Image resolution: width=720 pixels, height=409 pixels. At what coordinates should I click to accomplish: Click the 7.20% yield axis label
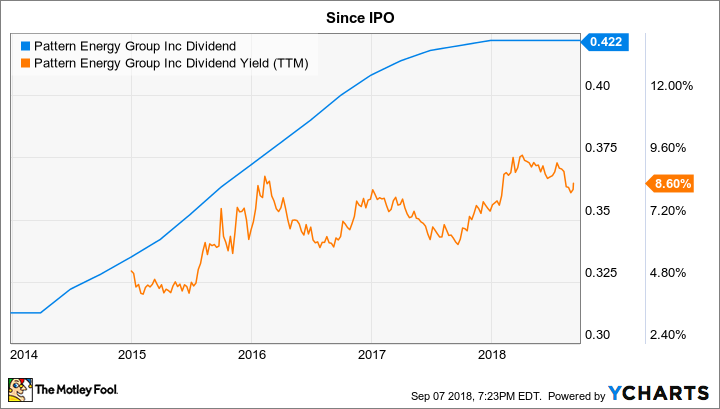pos(669,211)
